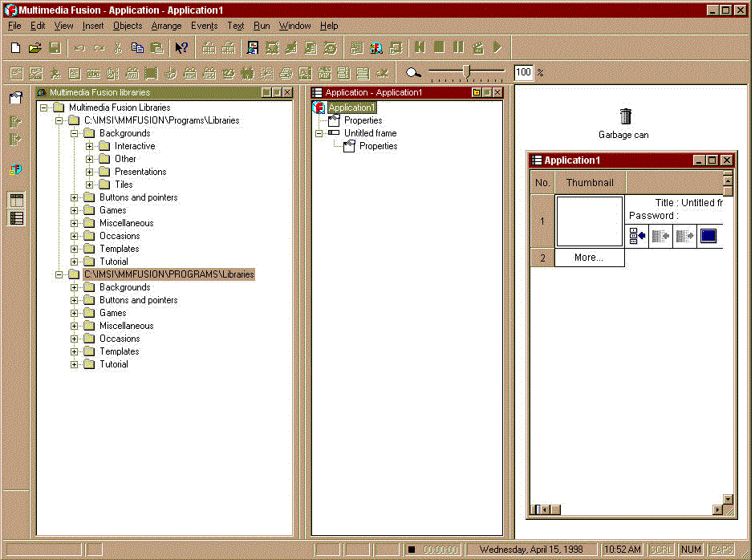
Task: Select the Untitled frame tree item
Action: point(370,133)
